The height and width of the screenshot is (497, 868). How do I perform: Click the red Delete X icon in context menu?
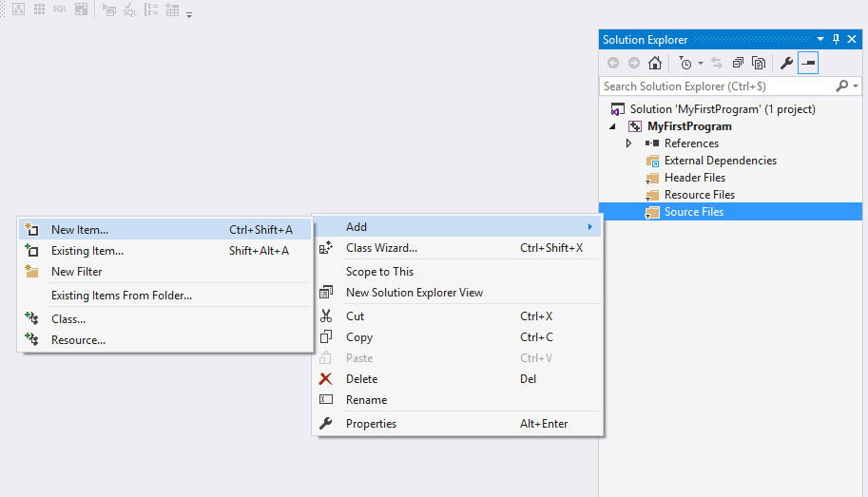(326, 379)
